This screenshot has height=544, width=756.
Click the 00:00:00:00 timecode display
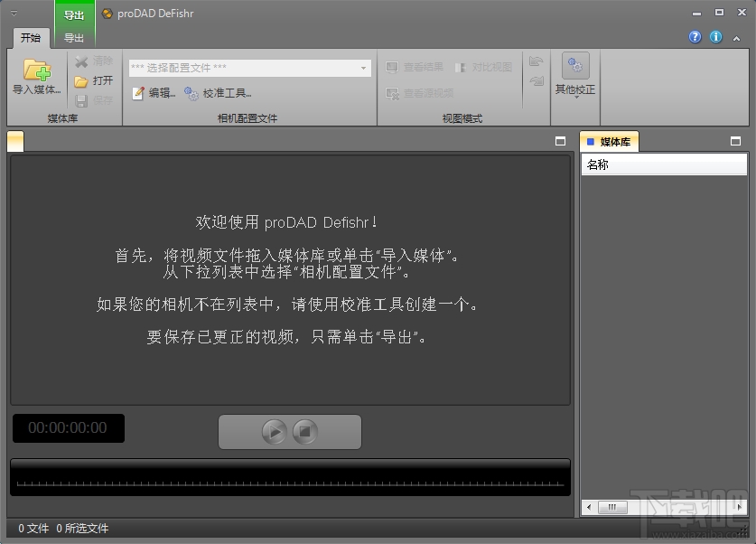click(x=69, y=427)
